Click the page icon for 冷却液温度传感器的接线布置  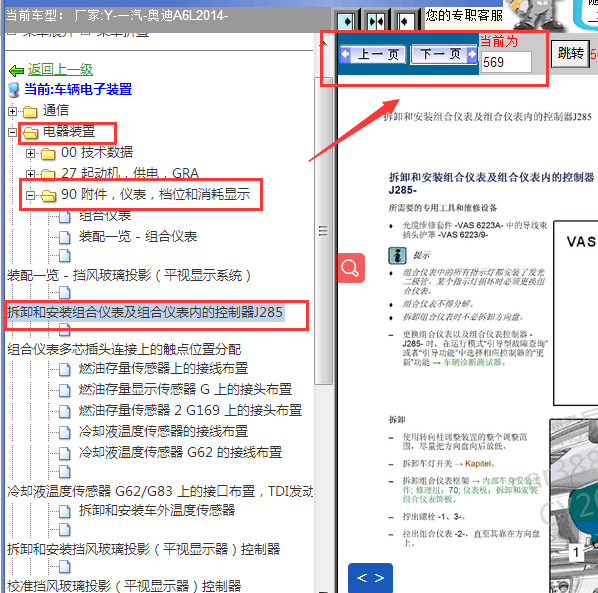[x=64, y=432]
